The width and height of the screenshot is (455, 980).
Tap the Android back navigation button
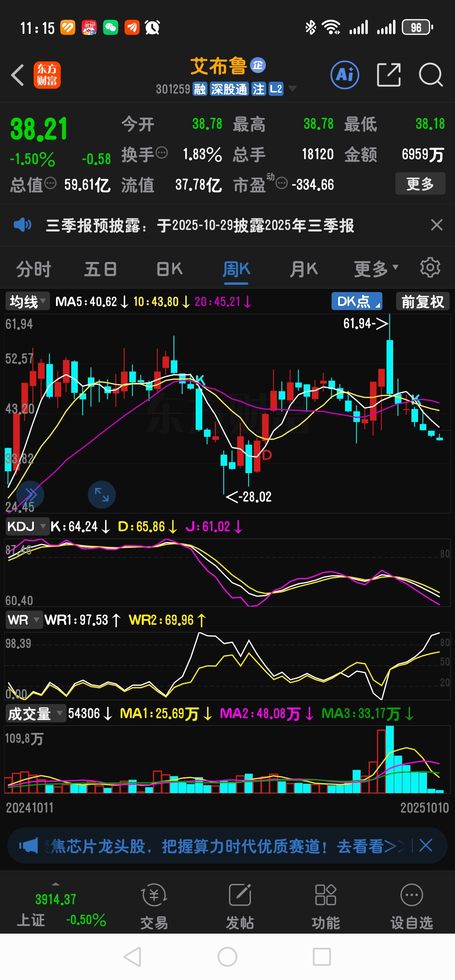point(133,956)
